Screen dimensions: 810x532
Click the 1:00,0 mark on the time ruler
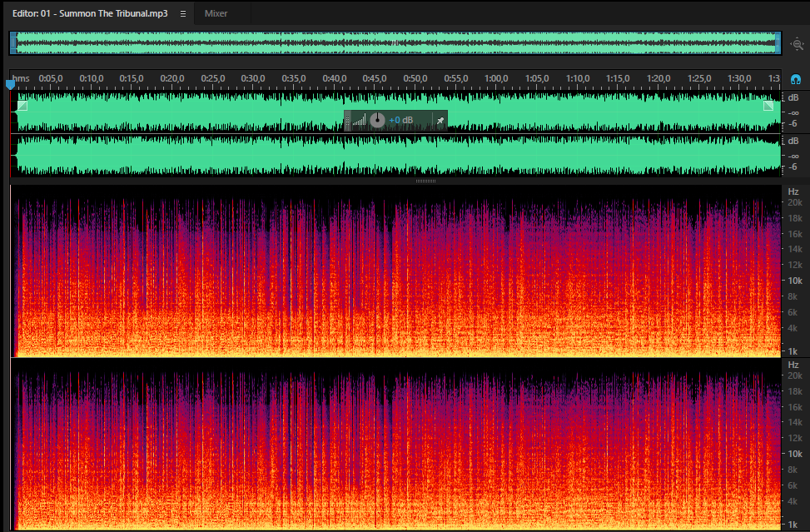496,78
